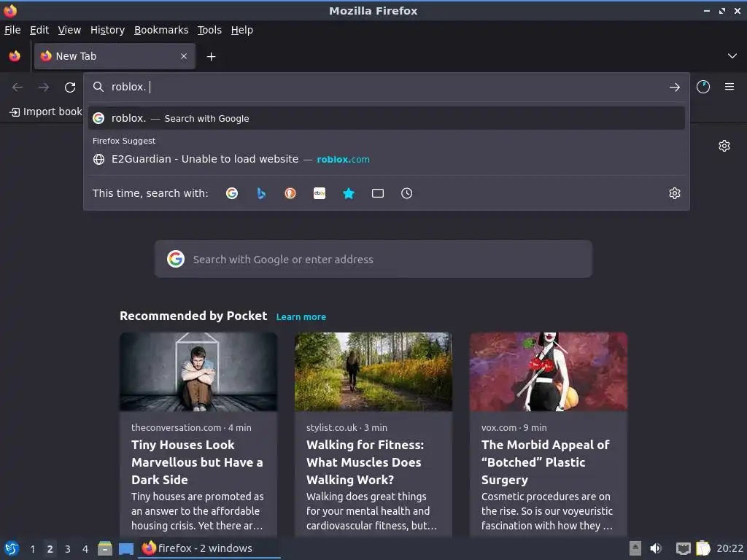Image resolution: width=747 pixels, height=560 pixels.
Task: Click the Search with Google page search box
Action: coord(373,259)
